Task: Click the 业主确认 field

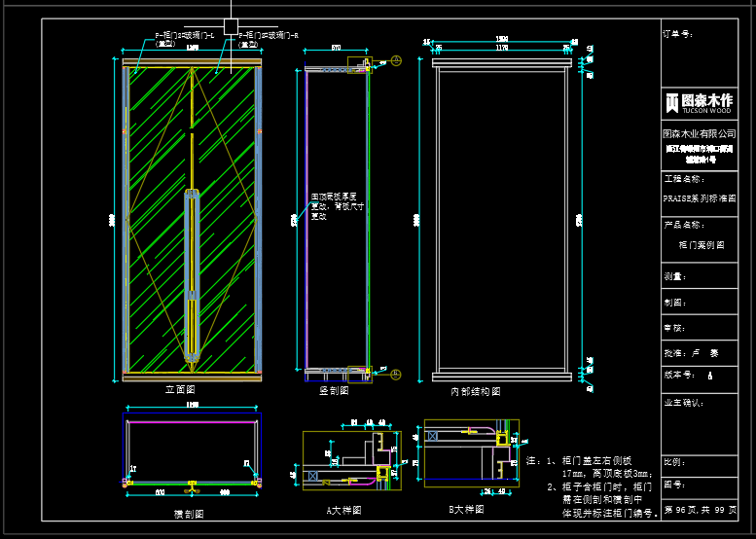Action: coord(683,402)
